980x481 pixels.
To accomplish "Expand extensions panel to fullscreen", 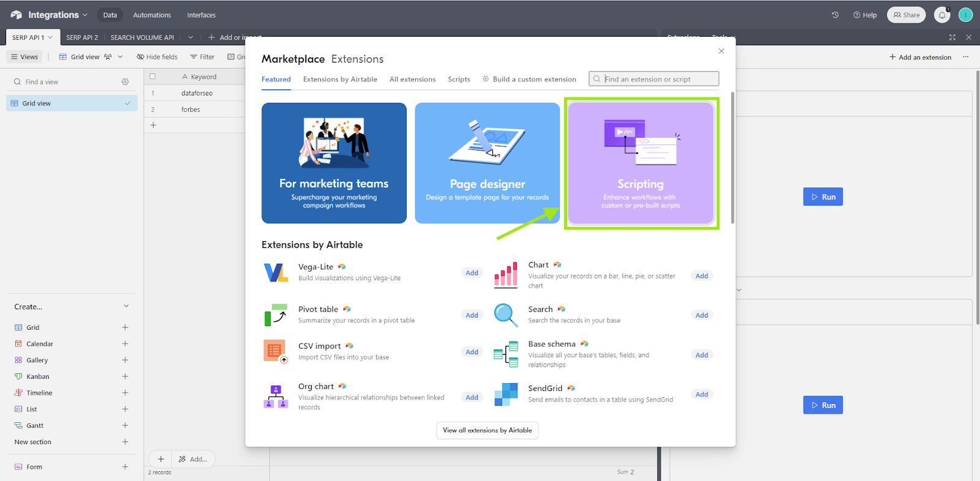I will point(952,37).
